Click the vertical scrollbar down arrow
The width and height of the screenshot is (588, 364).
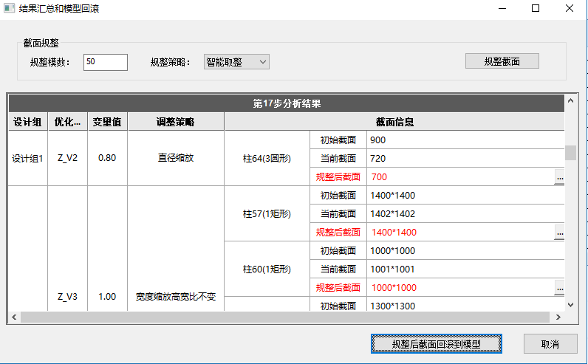(570, 303)
